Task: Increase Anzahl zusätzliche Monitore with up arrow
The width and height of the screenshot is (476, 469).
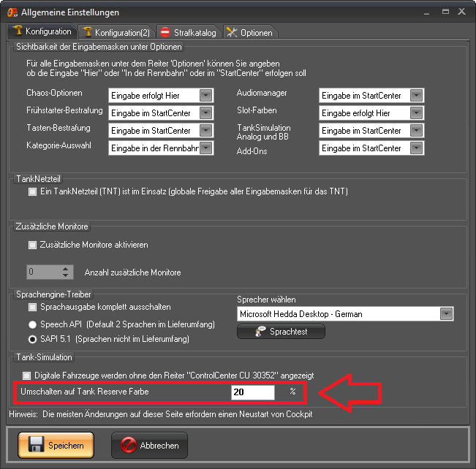Action: pyautogui.click(x=65, y=269)
